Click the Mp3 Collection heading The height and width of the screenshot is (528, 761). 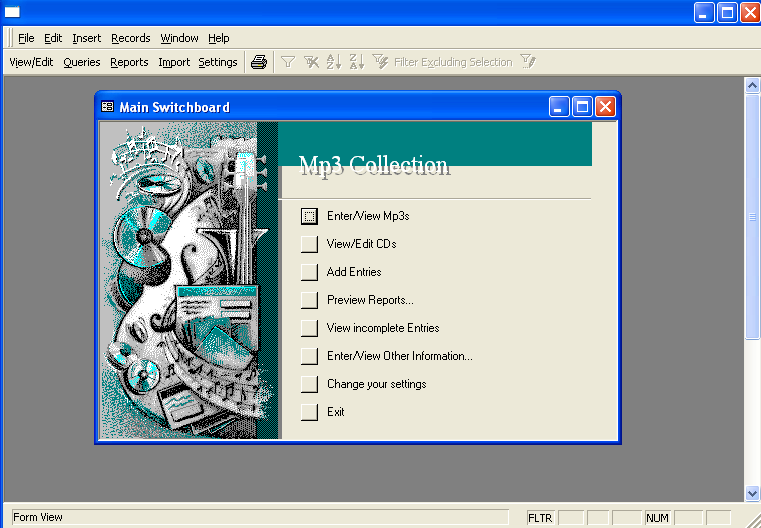tap(374, 165)
